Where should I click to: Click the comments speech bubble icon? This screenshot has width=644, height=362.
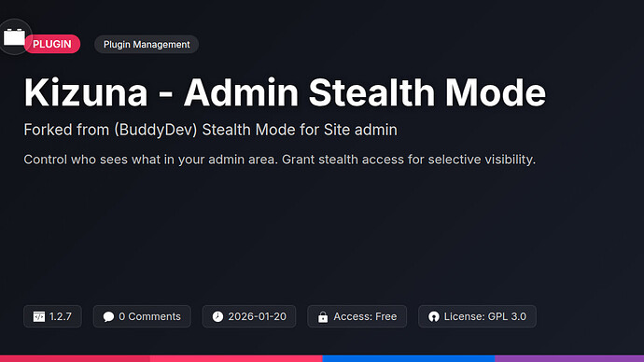[x=108, y=316]
